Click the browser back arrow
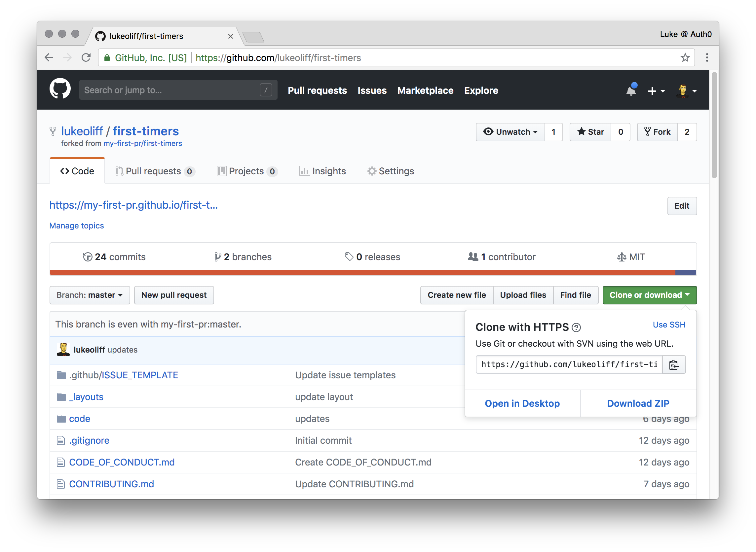 (x=49, y=58)
